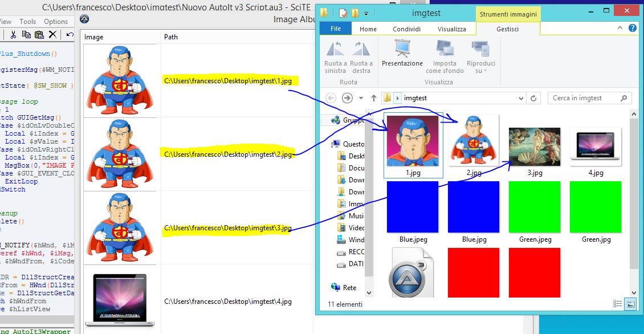Open the Immagini folder in navigation pane
The width and height of the screenshot is (644, 334).
pyautogui.click(x=351, y=204)
